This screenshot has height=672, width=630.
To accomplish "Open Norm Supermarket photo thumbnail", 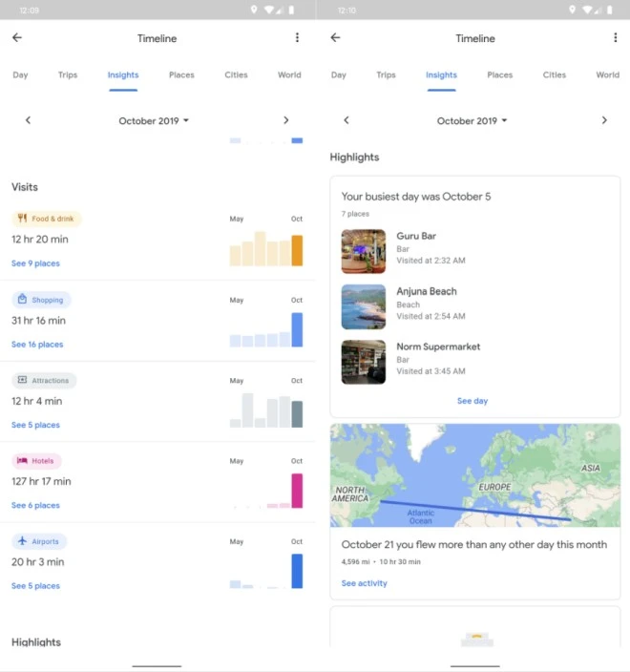I will point(364,362).
